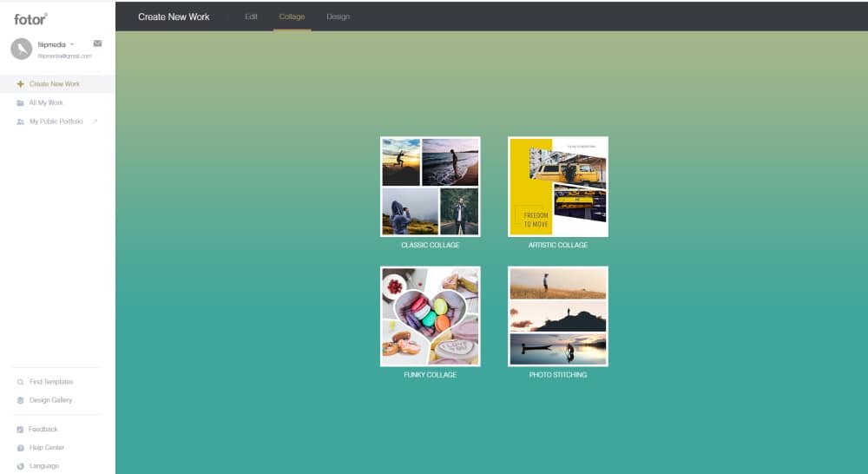Expand the filipmedia account dropdown arrow
Viewport: 868px width, 474px height.
pyautogui.click(x=72, y=43)
